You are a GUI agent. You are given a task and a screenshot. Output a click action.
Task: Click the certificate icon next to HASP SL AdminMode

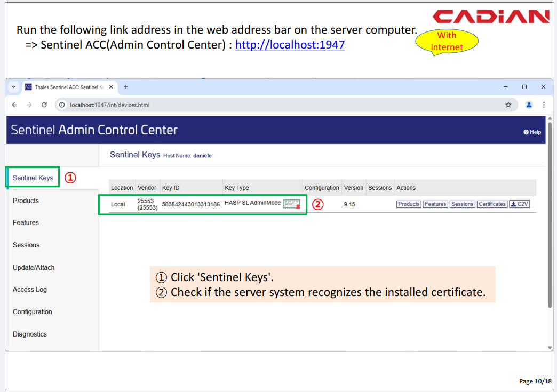click(x=291, y=204)
